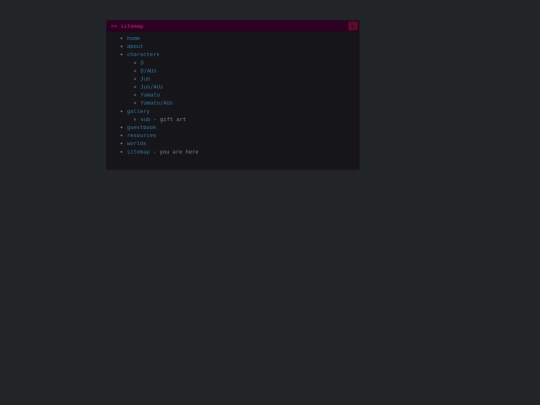Go to the about page link
The height and width of the screenshot is (405, 540).
pyautogui.click(x=135, y=46)
